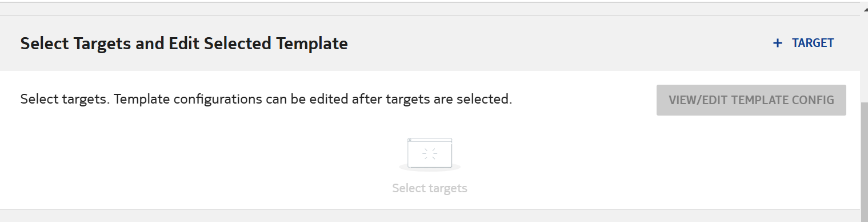The image size is (868, 222).
Task: Click empty gray header area left of TARGET
Action: [560, 43]
